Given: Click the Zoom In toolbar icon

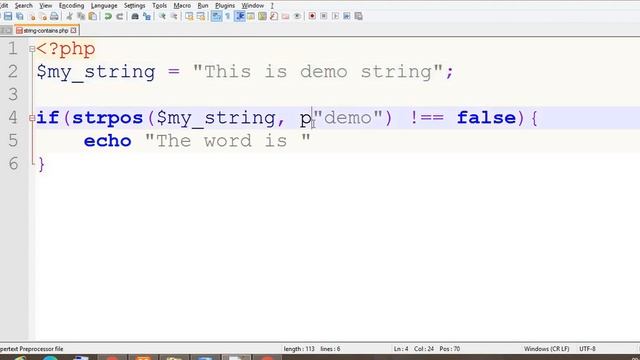Looking at the screenshot, I should [x=162, y=16].
